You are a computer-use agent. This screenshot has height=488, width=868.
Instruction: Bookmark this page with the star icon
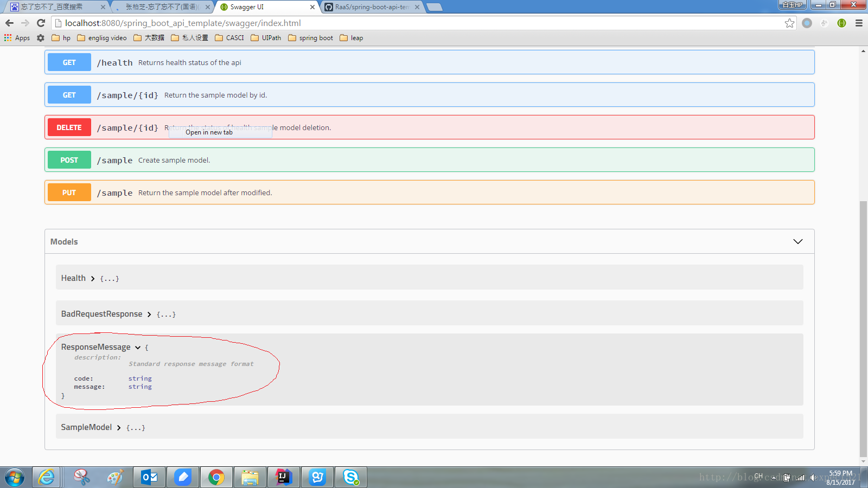pos(789,23)
